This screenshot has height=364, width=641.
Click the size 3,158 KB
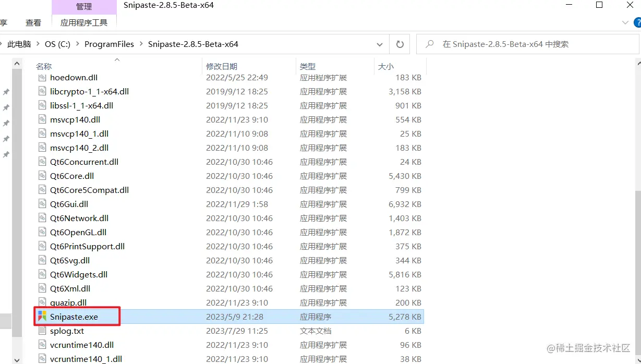pyautogui.click(x=405, y=91)
